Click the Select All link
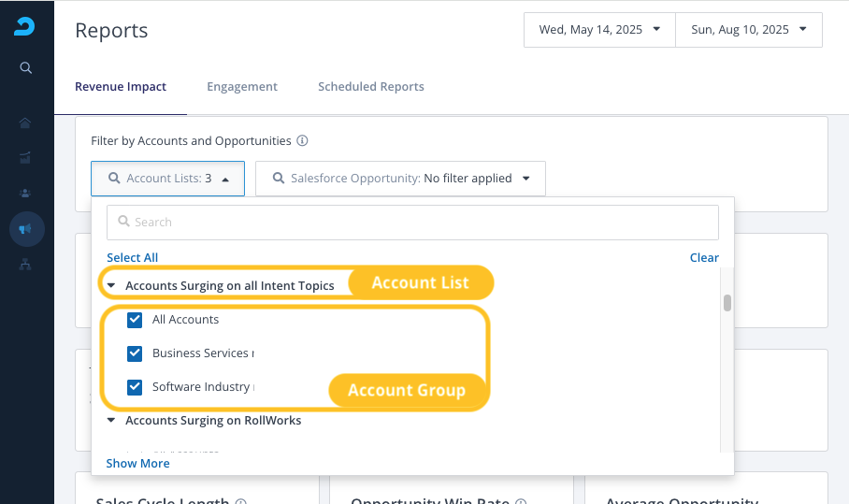Screen dimensions: 849x504 pos(132,257)
